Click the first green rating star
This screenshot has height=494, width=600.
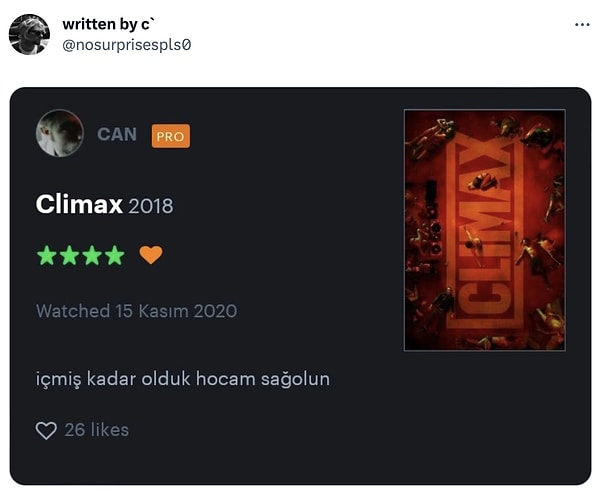tap(47, 255)
